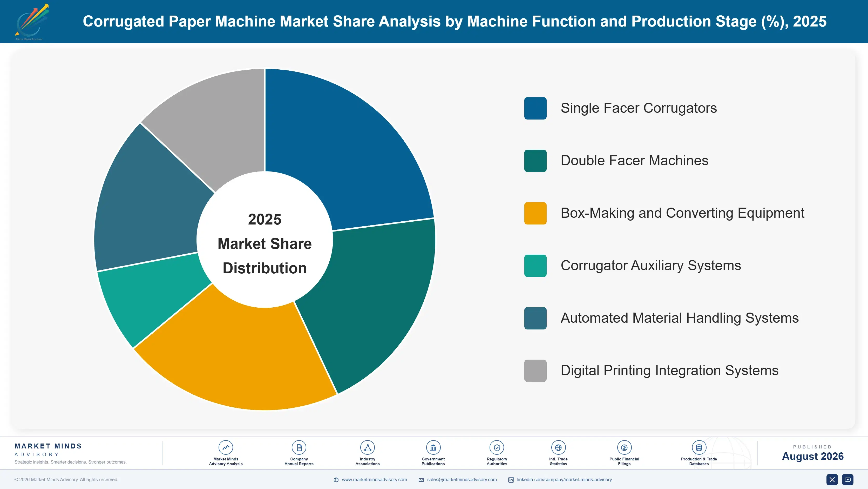Image resolution: width=868 pixels, height=489 pixels.
Task: Click the 2025 Market Share Distribution center text
Action: pyautogui.click(x=265, y=243)
